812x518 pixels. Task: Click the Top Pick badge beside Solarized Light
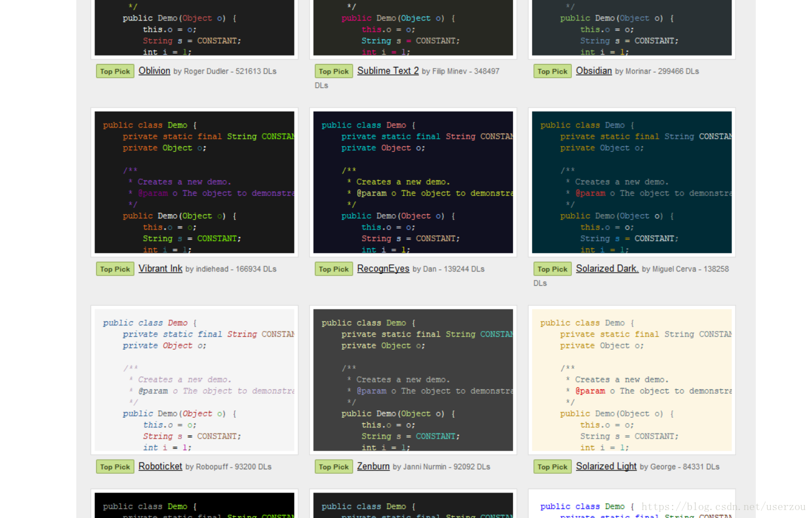552,467
